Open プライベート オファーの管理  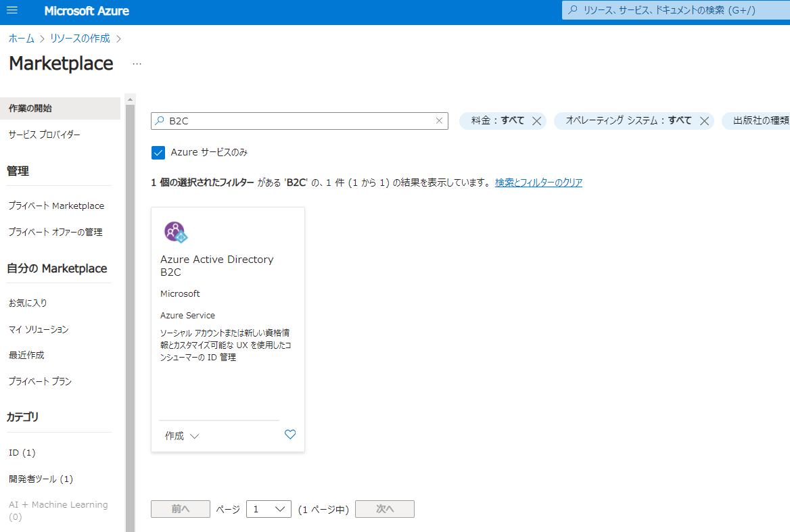[x=55, y=232]
